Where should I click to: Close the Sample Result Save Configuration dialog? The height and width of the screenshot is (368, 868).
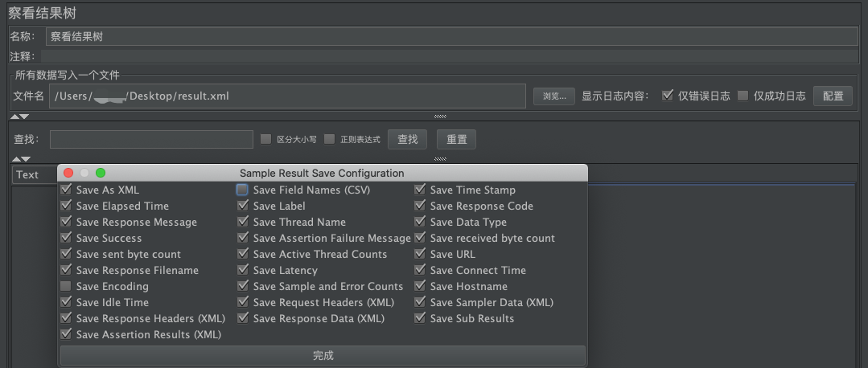pos(68,173)
